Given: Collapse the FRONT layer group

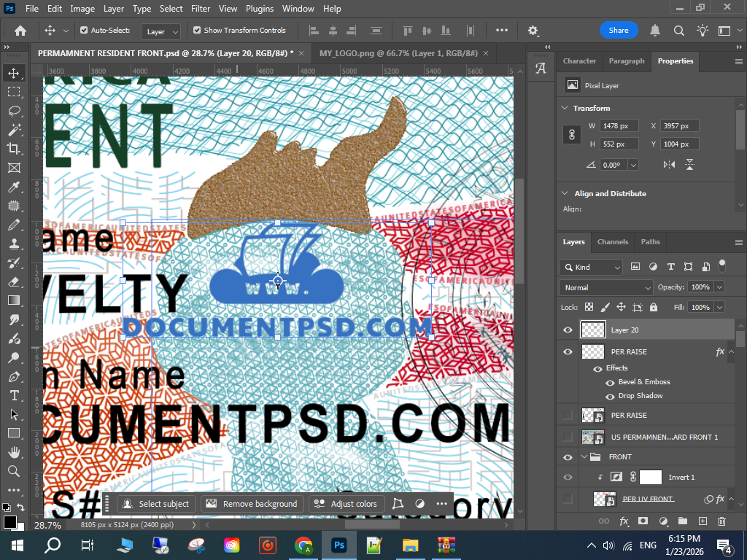Looking at the screenshot, I should (584, 457).
